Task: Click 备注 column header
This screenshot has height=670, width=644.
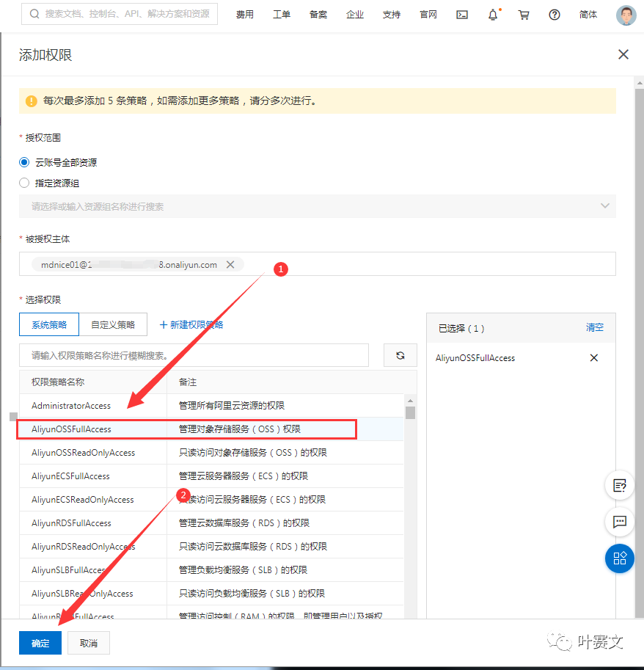Action: pyautogui.click(x=188, y=382)
